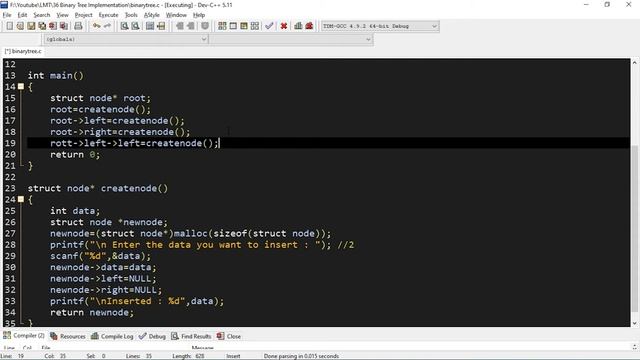Open the Project menu
The height and width of the screenshot is (360, 640).
[84, 15]
